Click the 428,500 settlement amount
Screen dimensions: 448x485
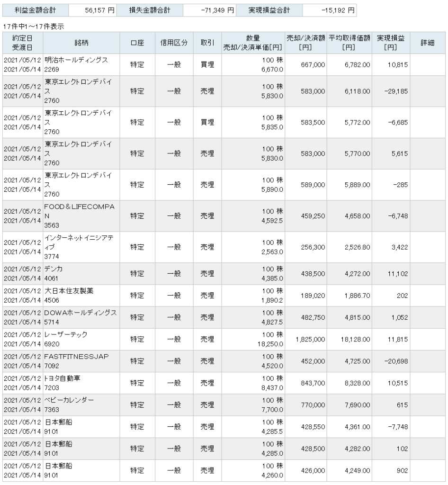tap(313, 449)
